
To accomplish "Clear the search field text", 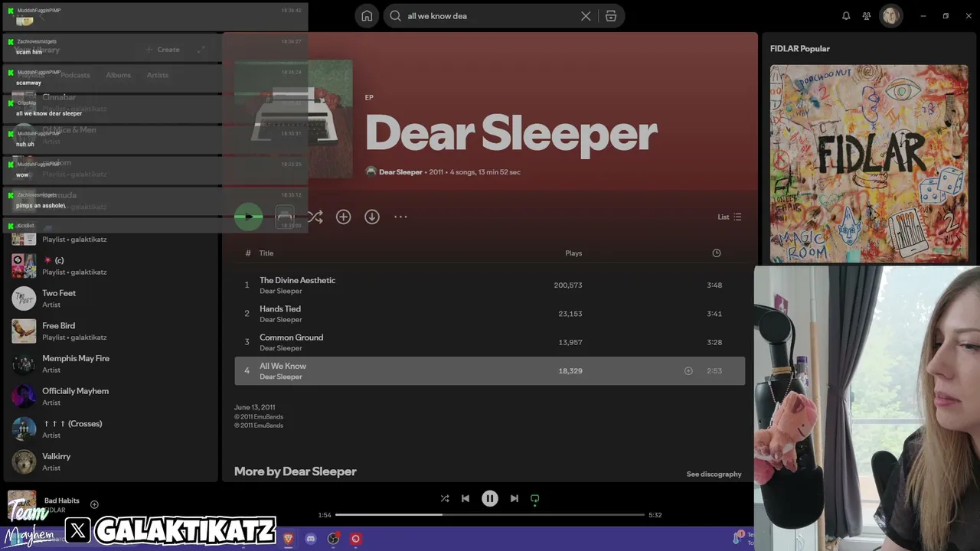I will 586,16.
